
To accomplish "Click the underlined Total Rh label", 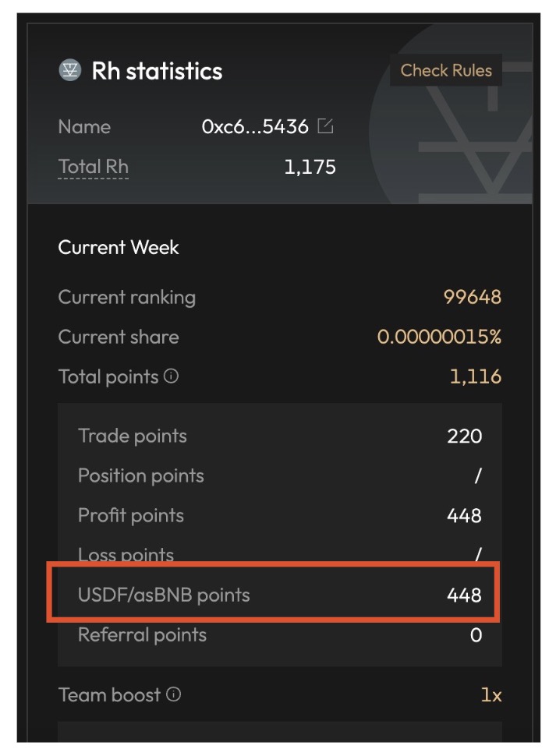I will (94, 167).
